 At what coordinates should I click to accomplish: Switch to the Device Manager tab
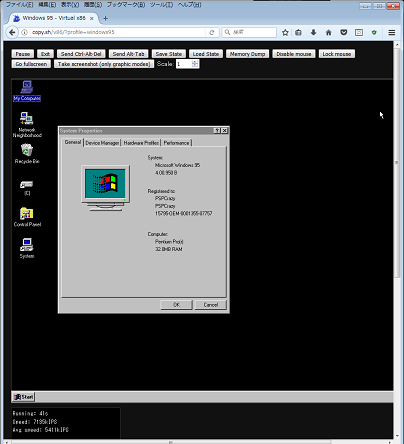click(102, 143)
